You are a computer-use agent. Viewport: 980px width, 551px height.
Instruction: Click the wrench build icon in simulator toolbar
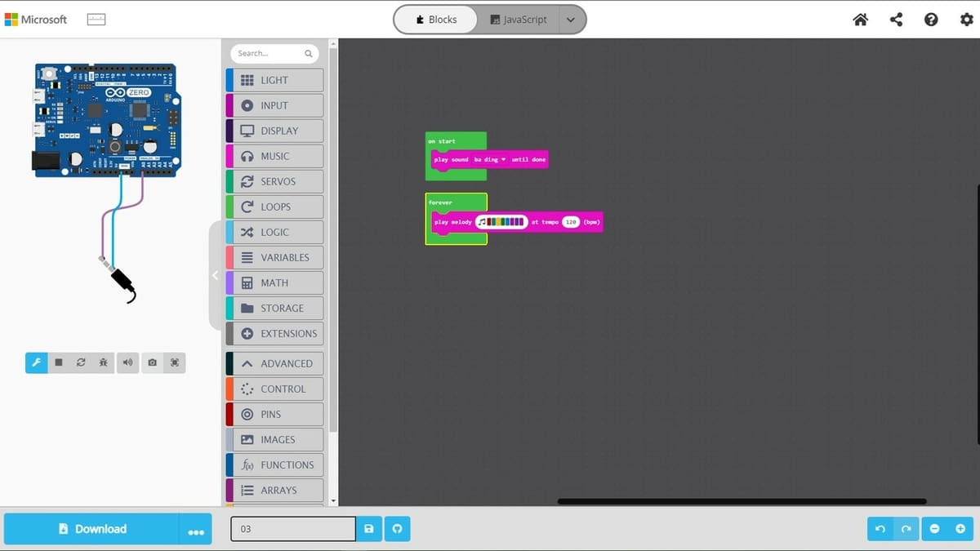[36, 362]
